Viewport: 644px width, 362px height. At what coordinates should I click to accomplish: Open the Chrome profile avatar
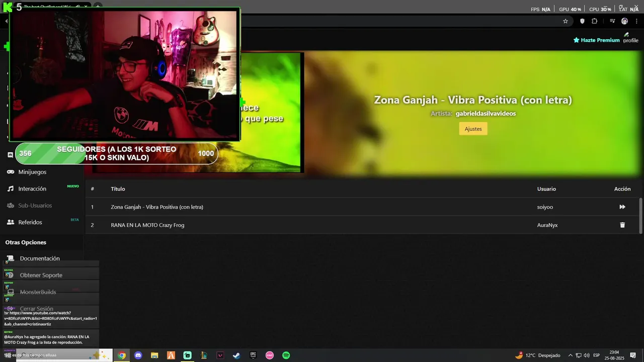[x=624, y=21]
